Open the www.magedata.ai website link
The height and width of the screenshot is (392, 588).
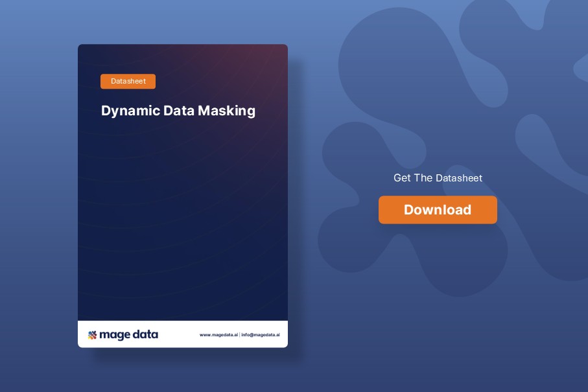click(x=218, y=335)
